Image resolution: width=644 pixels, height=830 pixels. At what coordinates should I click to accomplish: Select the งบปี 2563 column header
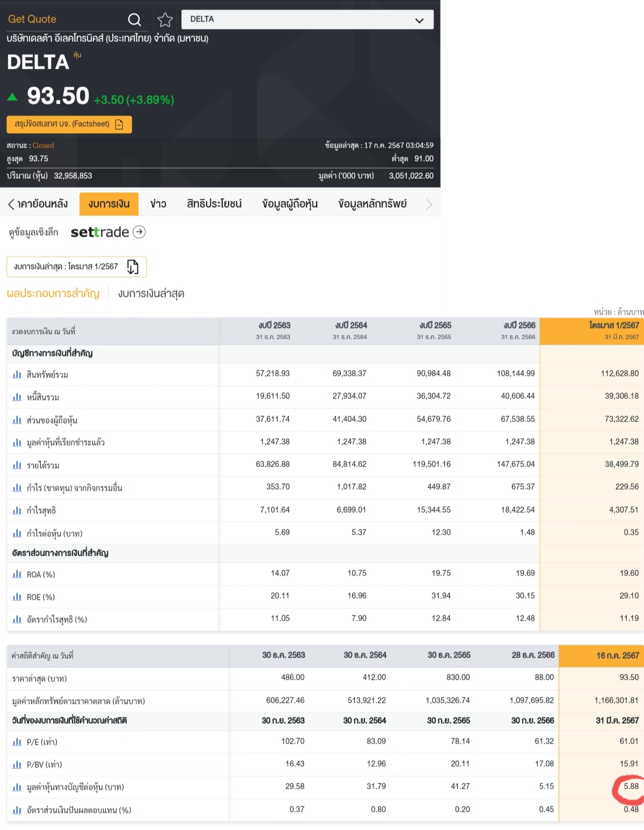[x=274, y=330]
